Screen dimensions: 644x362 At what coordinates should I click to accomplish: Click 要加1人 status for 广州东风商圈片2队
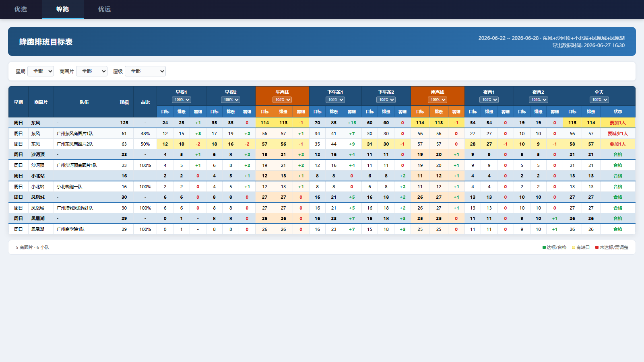coord(618,144)
